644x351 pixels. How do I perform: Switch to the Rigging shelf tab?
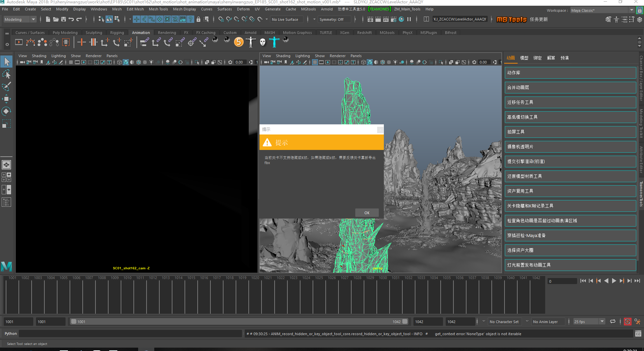point(117,33)
